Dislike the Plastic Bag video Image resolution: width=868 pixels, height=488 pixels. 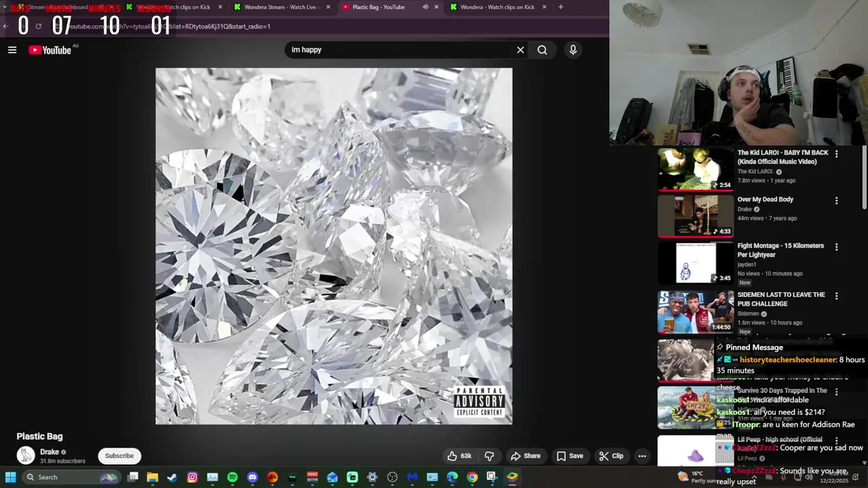point(489,456)
